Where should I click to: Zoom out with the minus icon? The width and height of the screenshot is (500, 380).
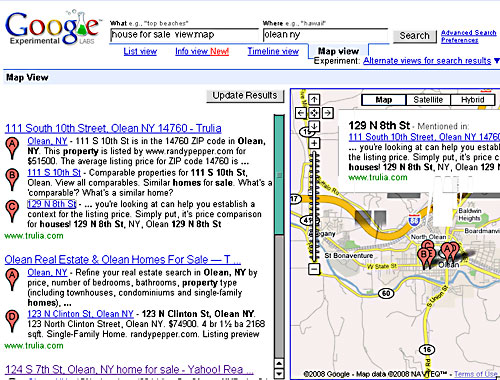tap(314, 269)
